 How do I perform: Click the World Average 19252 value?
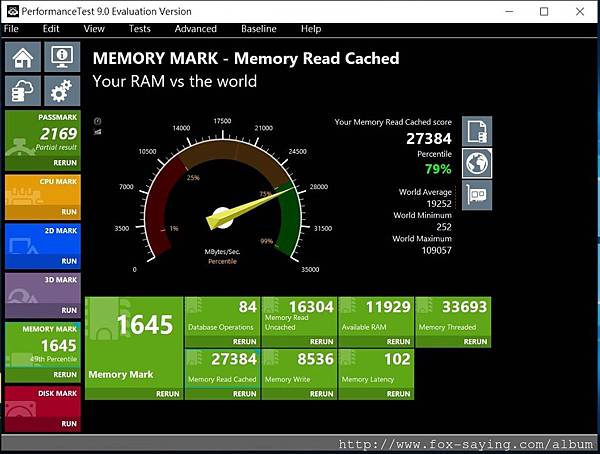tap(439, 204)
